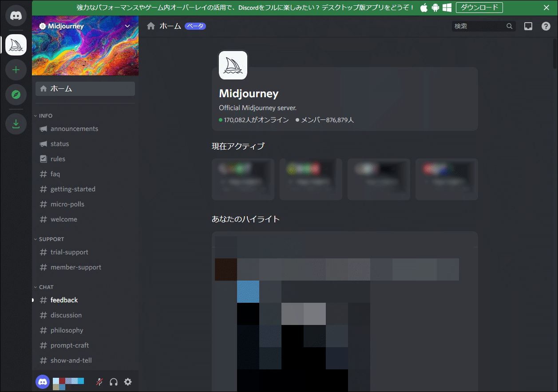Image resolution: width=558 pixels, height=392 pixels.
Task: Click the Android download icon in banner
Action: click(435, 8)
